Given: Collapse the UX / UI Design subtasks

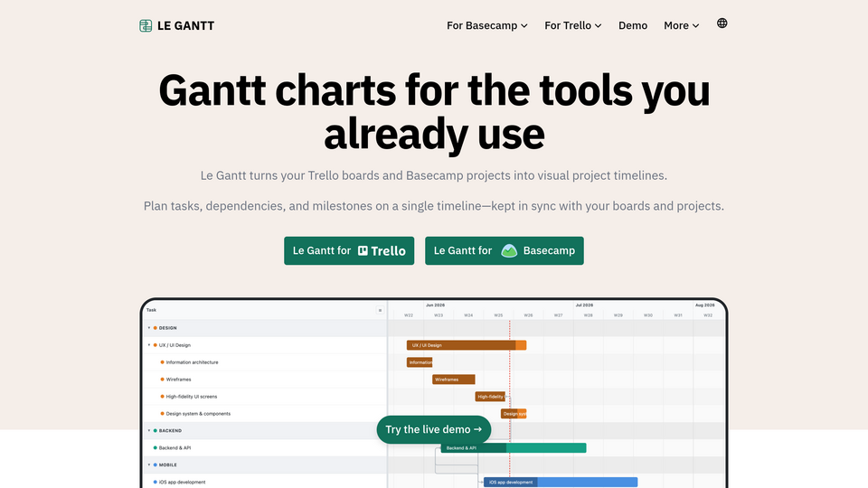Looking at the screenshot, I should pyautogui.click(x=149, y=345).
